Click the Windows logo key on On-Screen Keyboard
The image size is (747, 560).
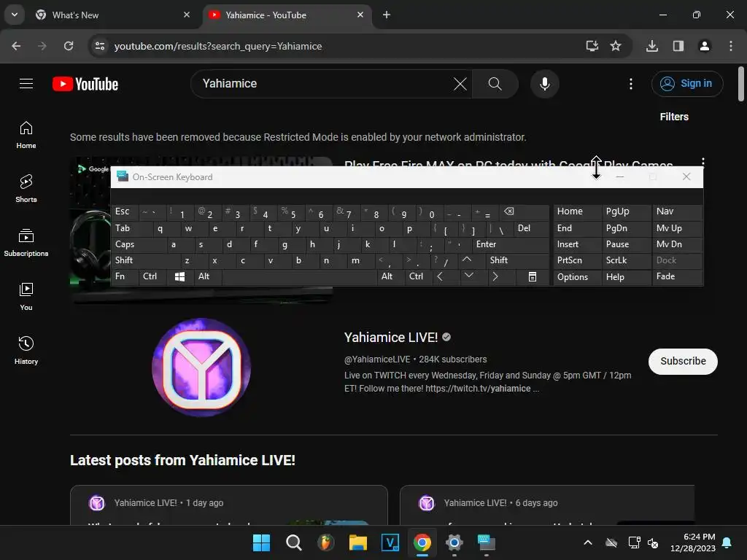coord(179,276)
